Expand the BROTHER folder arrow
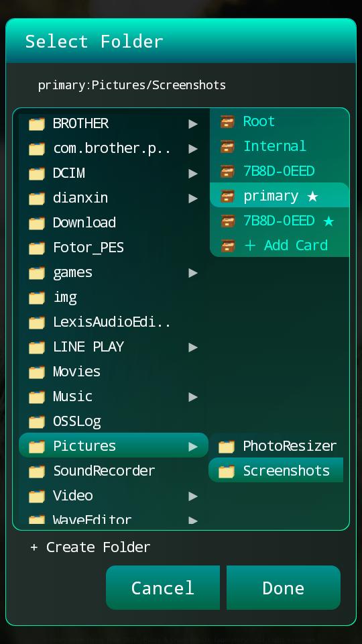This screenshot has height=644, width=362. 193,124
